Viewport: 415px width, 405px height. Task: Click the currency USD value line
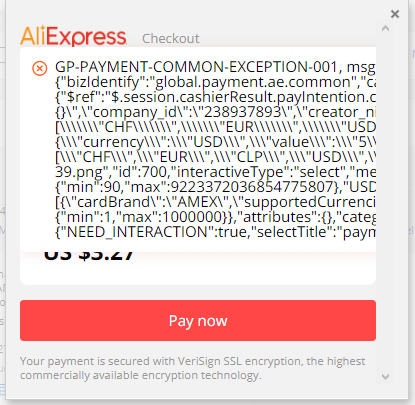[x=215, y=142]
